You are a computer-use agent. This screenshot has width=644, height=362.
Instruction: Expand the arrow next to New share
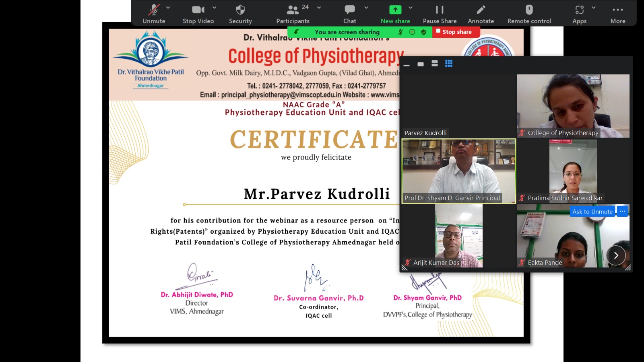tap(411, 7)
